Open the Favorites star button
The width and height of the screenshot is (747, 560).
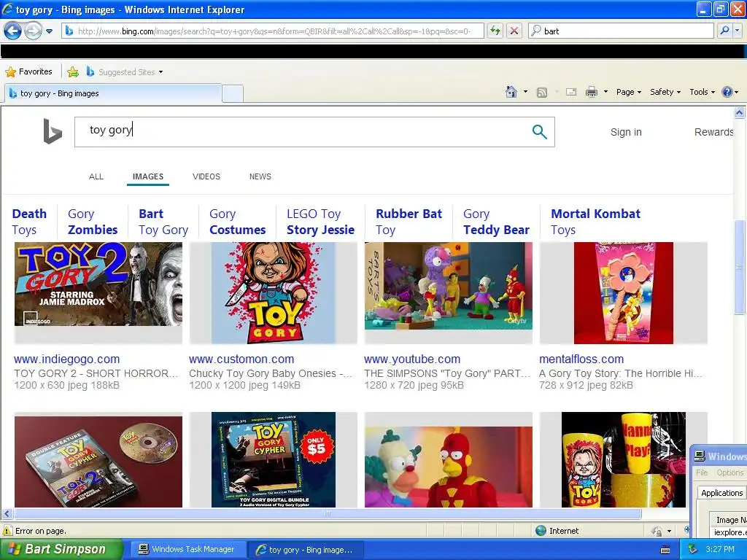pos(28,72)
